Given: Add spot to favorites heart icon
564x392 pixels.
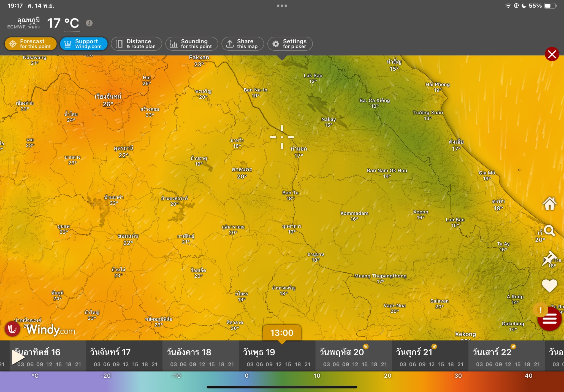Looking at the screenshot, I should point(549,285).
